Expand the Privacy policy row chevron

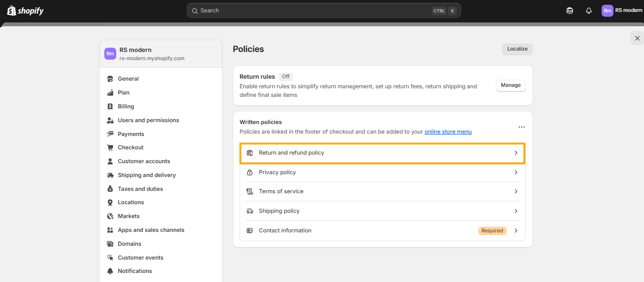tap(516, 172)
